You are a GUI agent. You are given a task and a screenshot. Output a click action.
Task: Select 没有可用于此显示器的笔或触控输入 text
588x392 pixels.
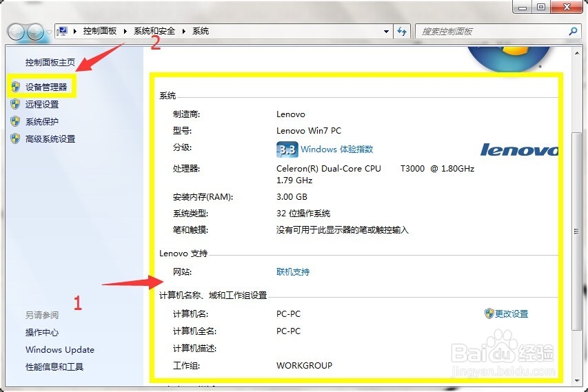pyautogui.click(x=342, y=229)
